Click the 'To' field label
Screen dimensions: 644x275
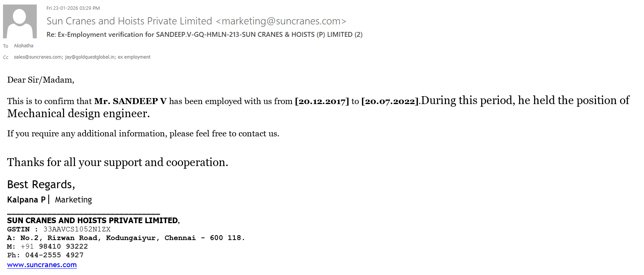pos(6,46)
